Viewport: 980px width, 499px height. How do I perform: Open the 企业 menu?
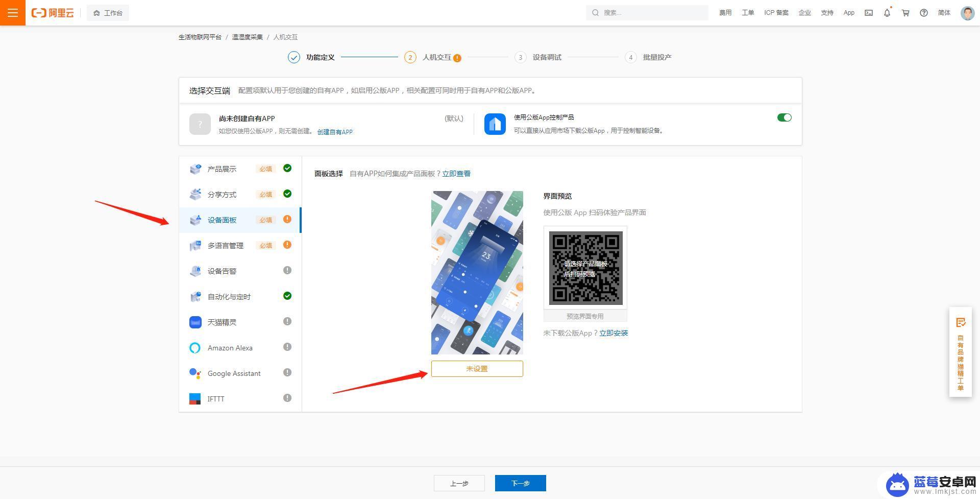coord(805,13)
